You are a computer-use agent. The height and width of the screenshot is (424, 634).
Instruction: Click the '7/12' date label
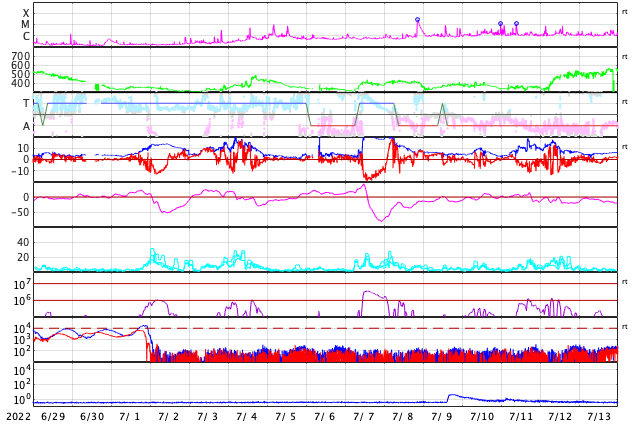coord(560,416)
